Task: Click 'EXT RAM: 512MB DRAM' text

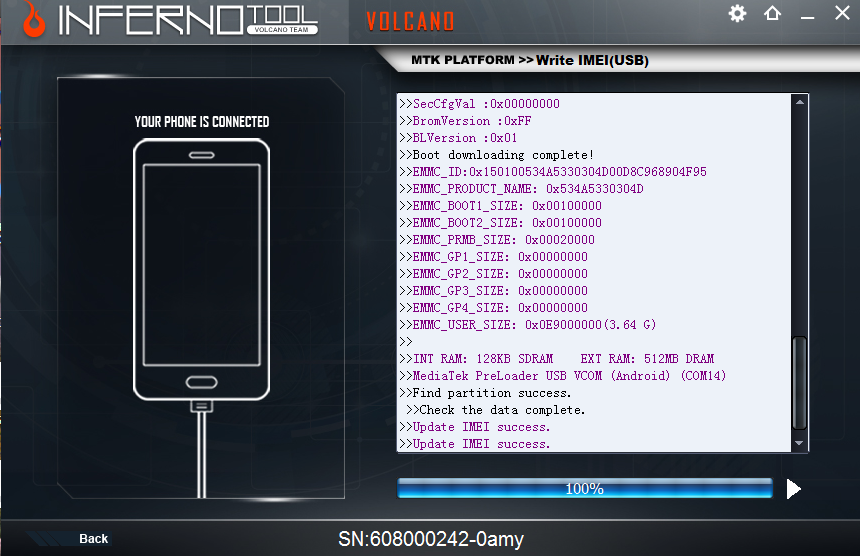Action: (647, 359)
